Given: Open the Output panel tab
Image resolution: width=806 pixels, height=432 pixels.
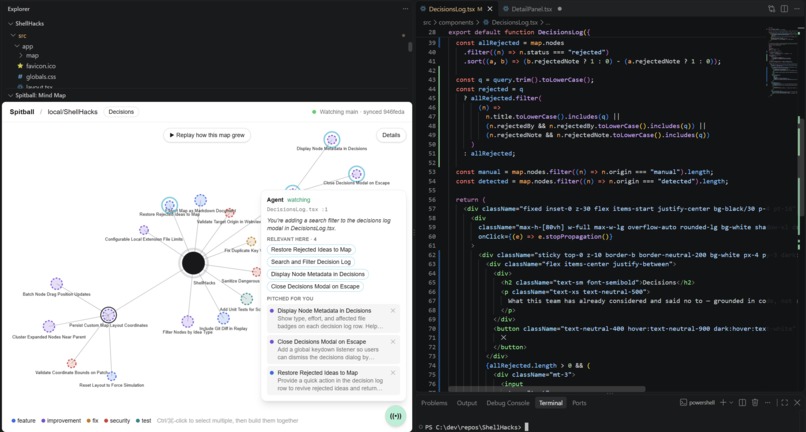Looking at the screenshot, I should click(467, 403).
